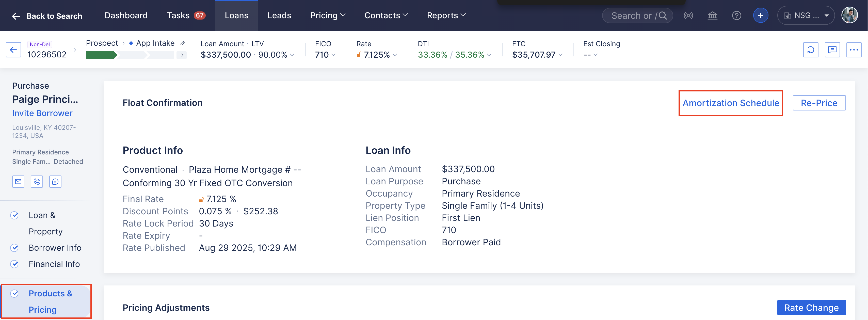Click the checkmark beside Financial Info
Image resolution: width=868 pixels, height=320 pixels.
tap(14, 264)
